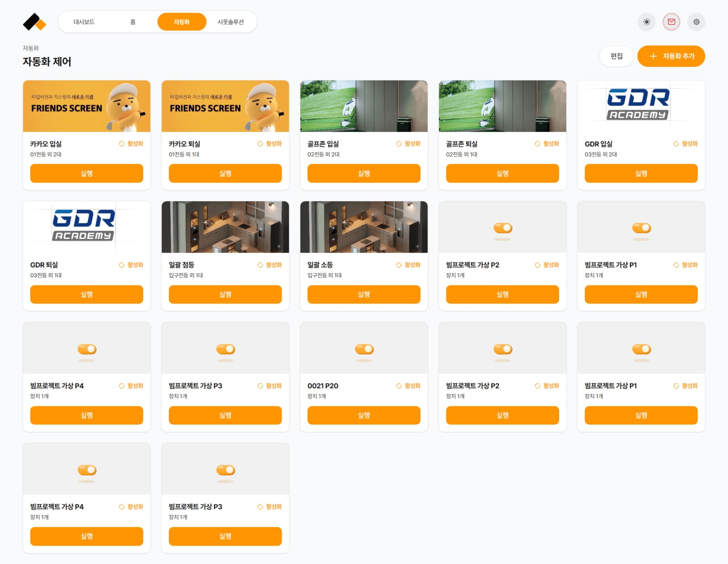Screen dimensions: 728x564
Task: Switch to the 대시보드 tab
Action: [84, 22]
